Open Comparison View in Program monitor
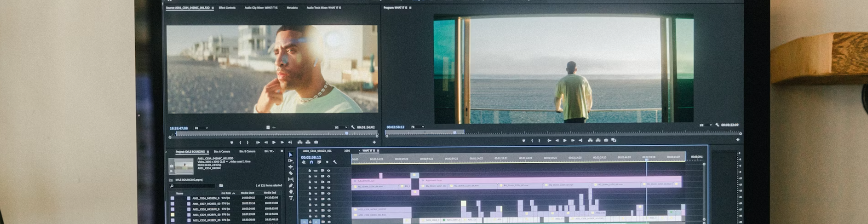Image resolution: width=868 pixels, height=224 pixels. point(614,140)
